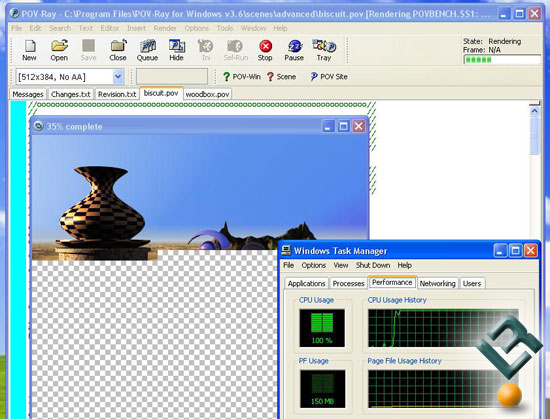
Task: Click the empty command line input field
Action: point(172,76)
